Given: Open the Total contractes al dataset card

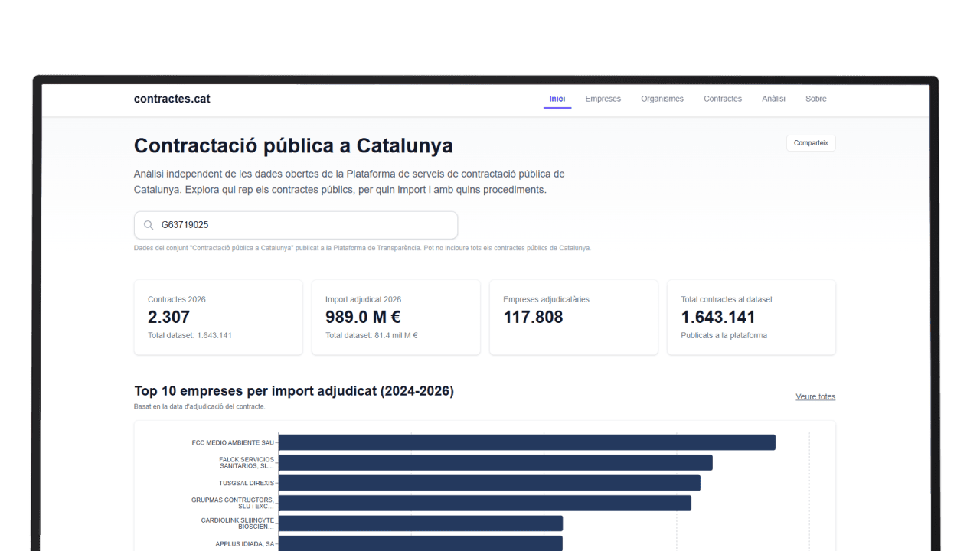Looking at the screenshot, I should [751, 318].
